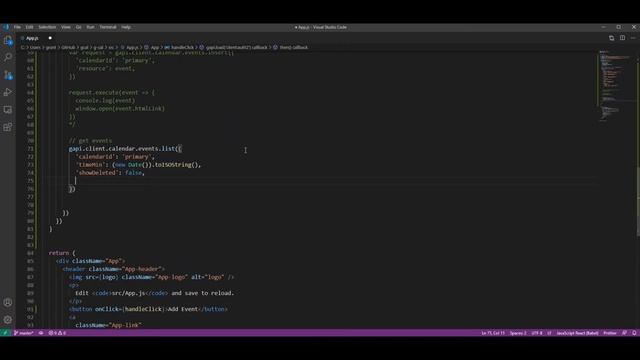Expand the GitHub breadcrumb segment
This screenshot has width=640, height=360.
point(68,47)
